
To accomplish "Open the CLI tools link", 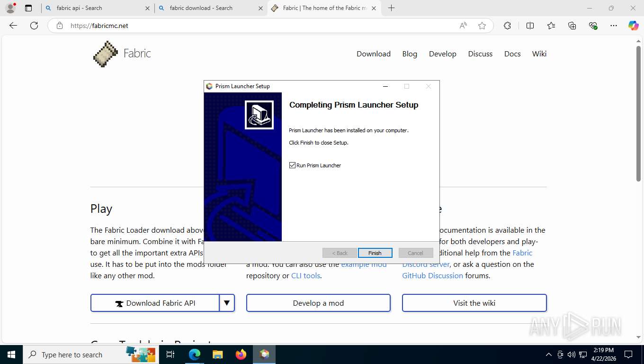I will (305, 275).
